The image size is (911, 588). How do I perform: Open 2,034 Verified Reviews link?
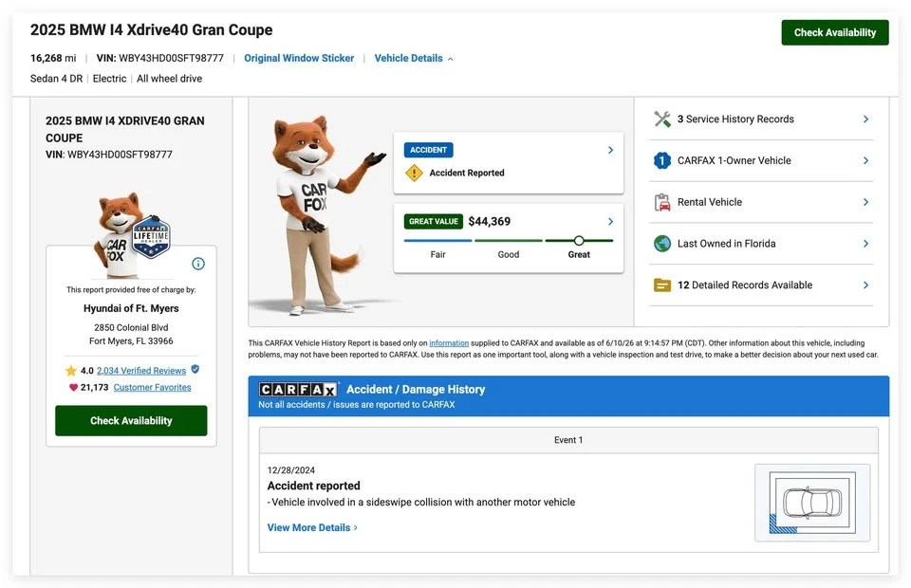pos(141,370)
